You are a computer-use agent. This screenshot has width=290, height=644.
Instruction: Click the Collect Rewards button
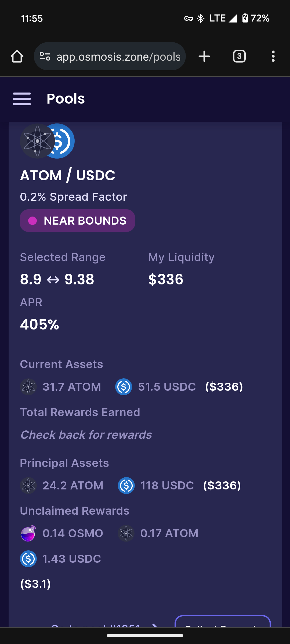(223, 621)
